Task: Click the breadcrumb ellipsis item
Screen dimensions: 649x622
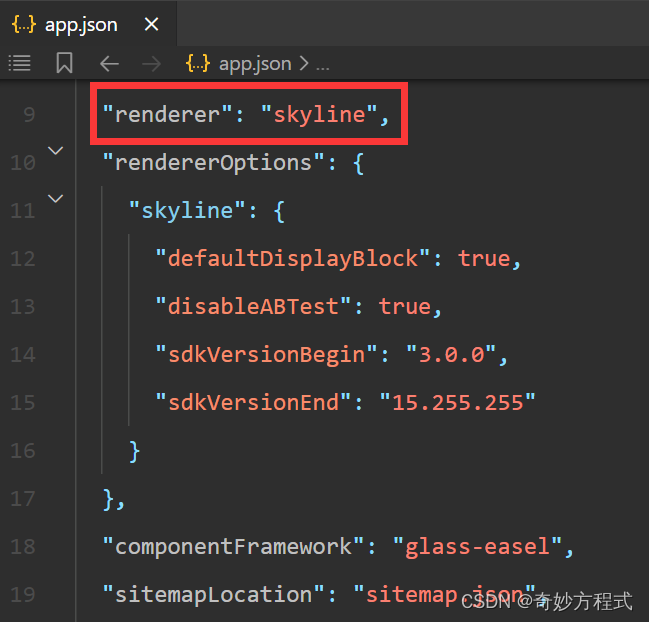Action: click(x=322, y=65)
